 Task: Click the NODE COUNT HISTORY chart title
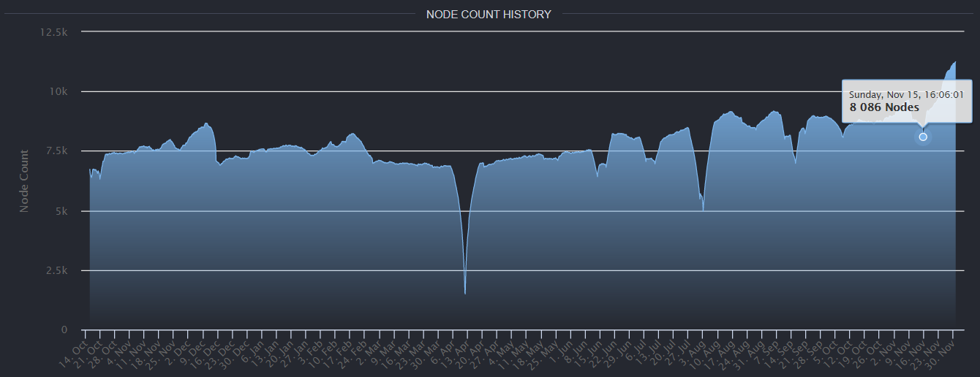pyautogui.click(x=489, y=14)
